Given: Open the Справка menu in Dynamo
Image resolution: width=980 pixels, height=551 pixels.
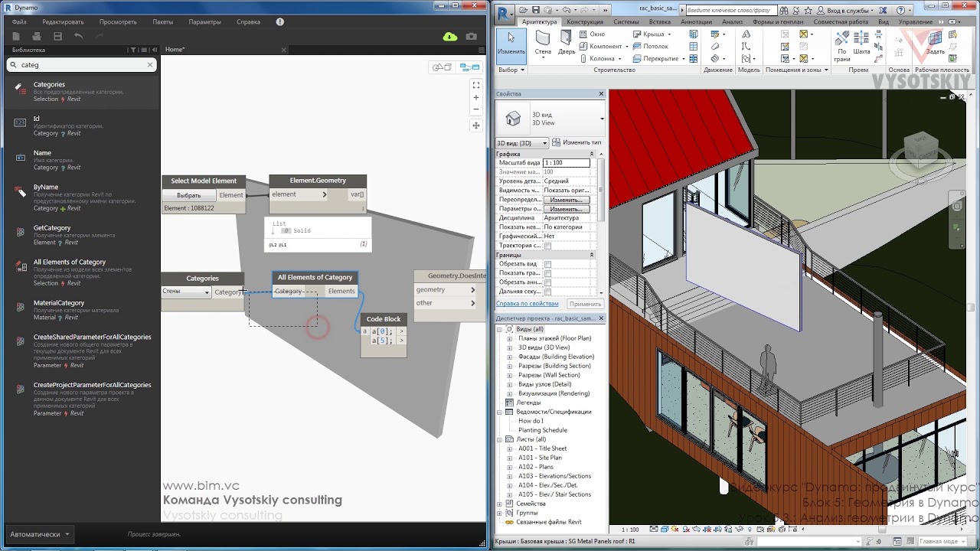Looking at the screenshot, I should [248, 22].
